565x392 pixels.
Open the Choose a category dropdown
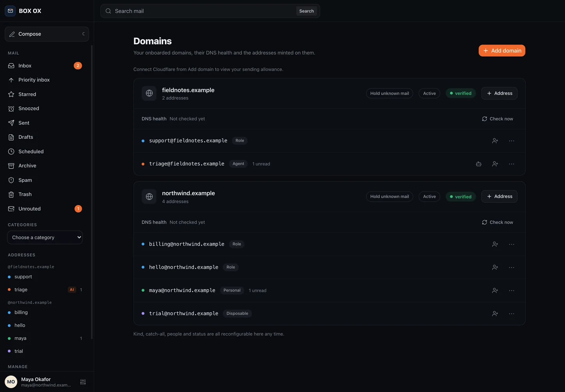pyautogui.click(x=45, y=238)
